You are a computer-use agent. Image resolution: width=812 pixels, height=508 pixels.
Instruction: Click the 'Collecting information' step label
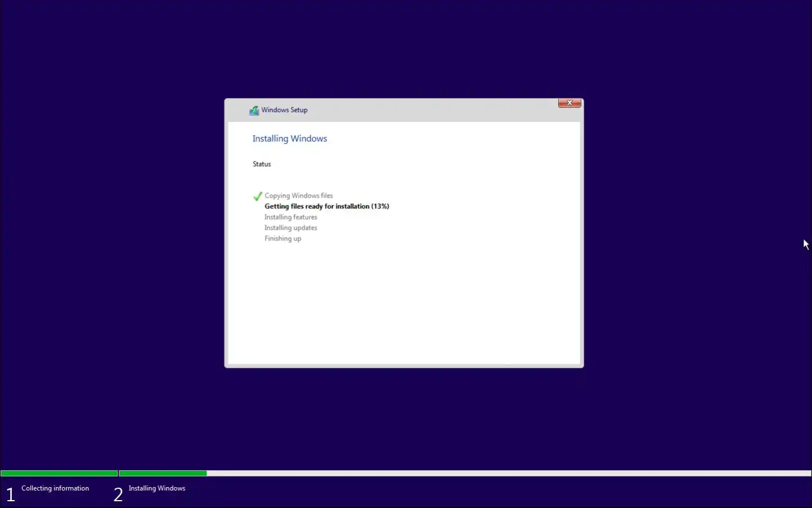[x=55, y=488]
